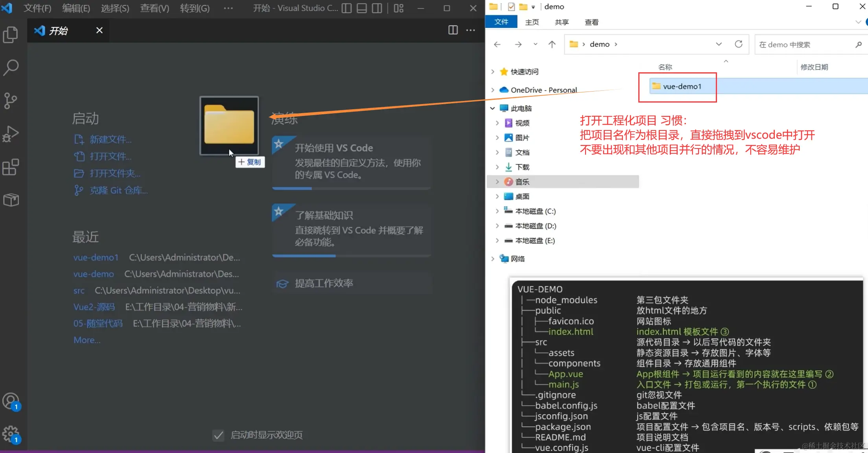868x453 pixels.
Task: Open recent locations dropdown in File Explorer
Action: pos(535,44)
